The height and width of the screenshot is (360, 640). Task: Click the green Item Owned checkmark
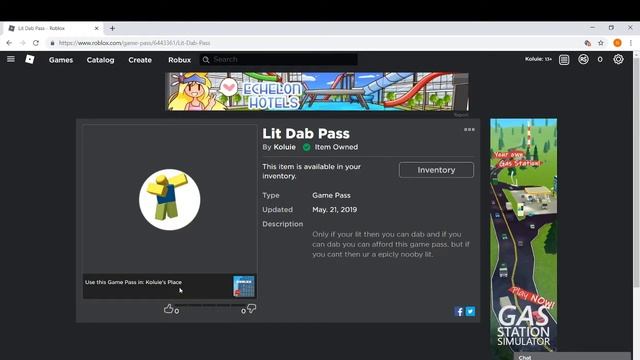(x=307, y=147)
